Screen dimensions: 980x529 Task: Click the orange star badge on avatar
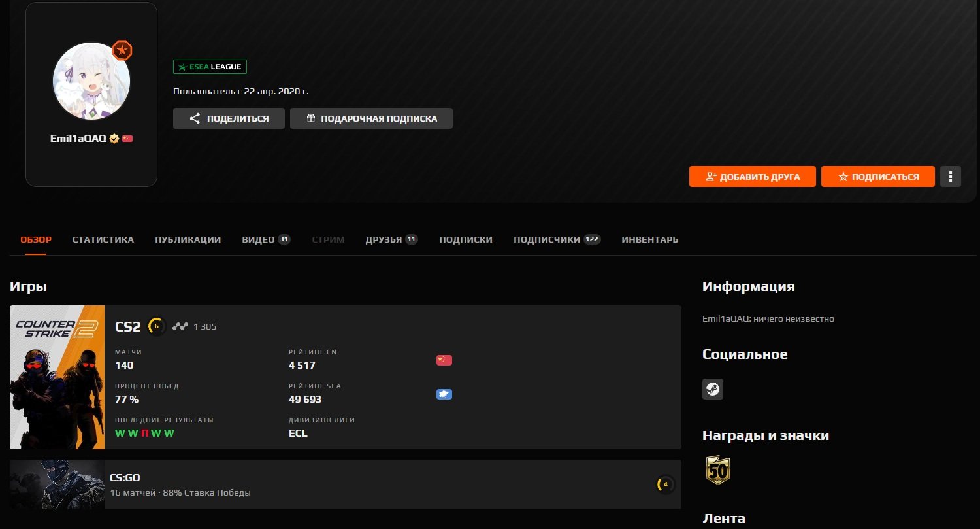[x=122, y=50]
